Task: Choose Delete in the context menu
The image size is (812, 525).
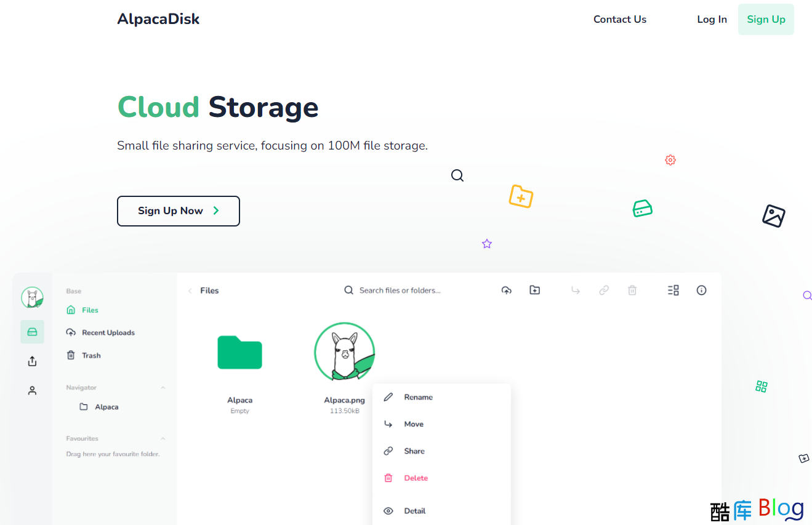Action: coord(416,478)
